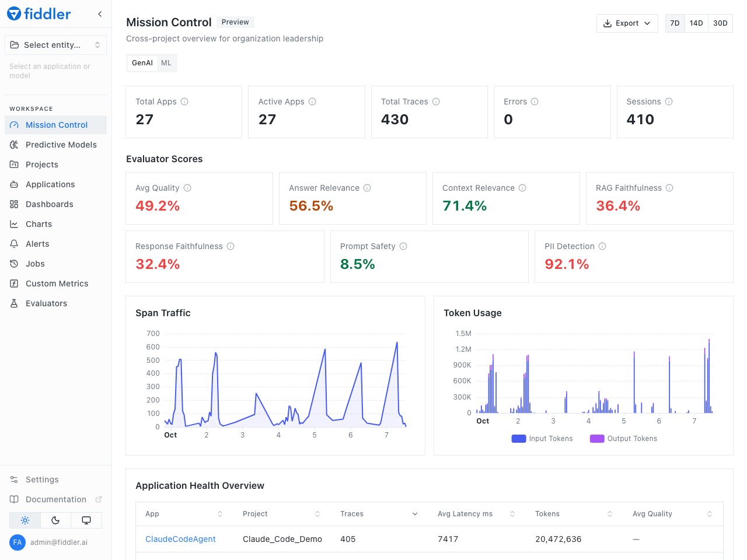
Task: Switch to light theme mode
Action: (x=25, y=520)
